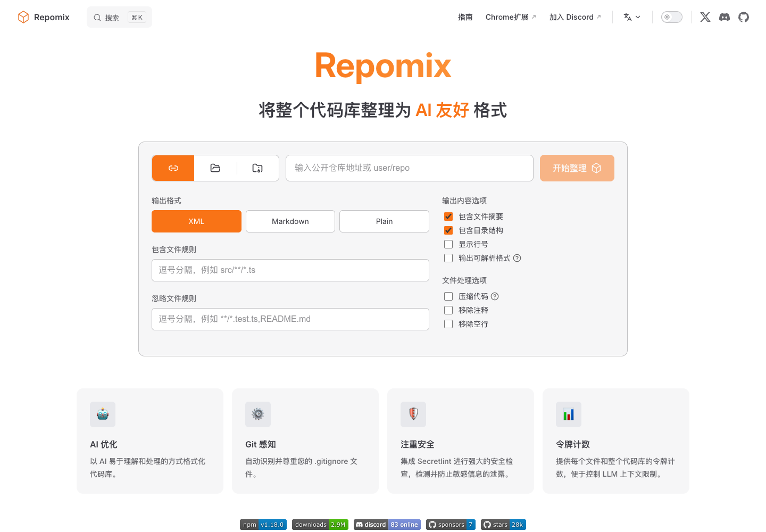Click the robot icon on AI 优化 card
The width and height of the screenshot is (766, 532).
[103, 414]
